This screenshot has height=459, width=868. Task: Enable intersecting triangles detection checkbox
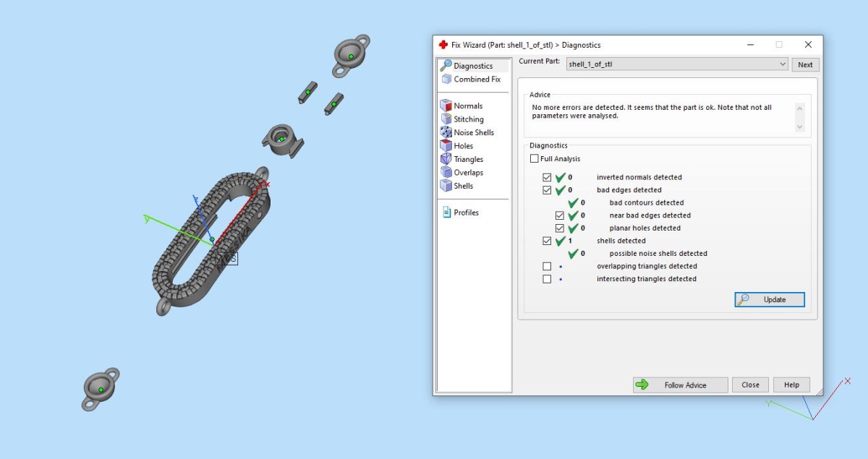pyautogui.click(x=547, y=279)
